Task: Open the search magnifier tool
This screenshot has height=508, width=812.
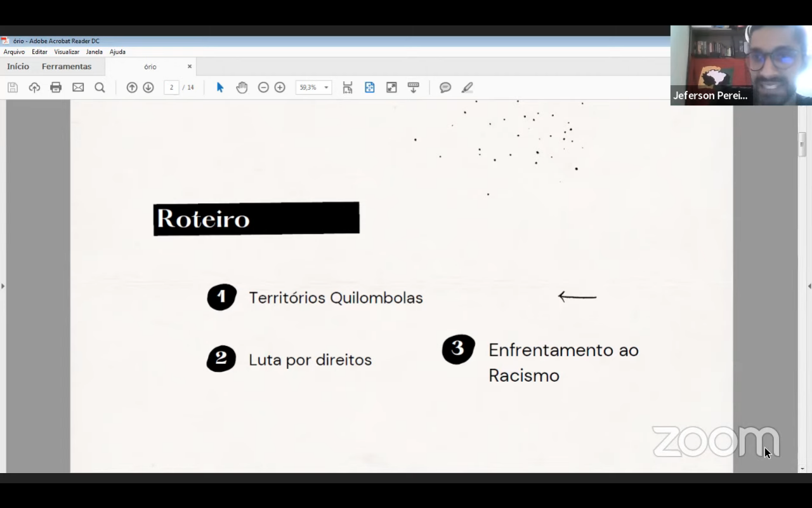Action: [x=100, y=88]
